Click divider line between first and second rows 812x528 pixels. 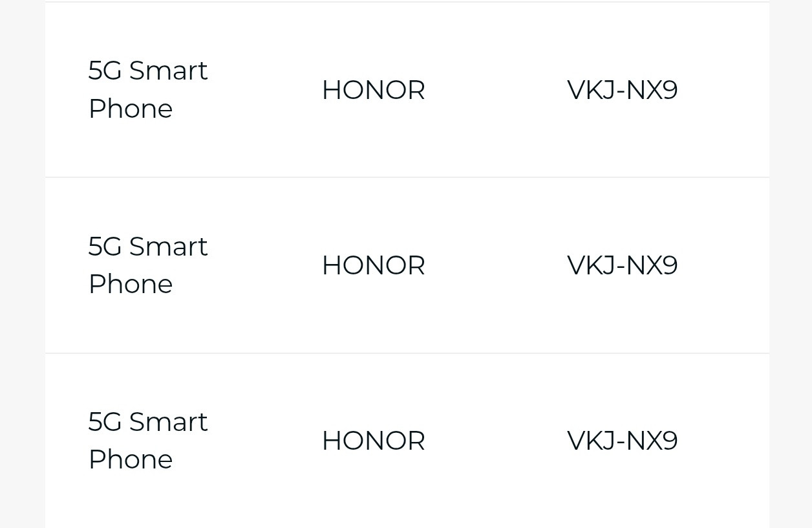[x=407, y=177]
